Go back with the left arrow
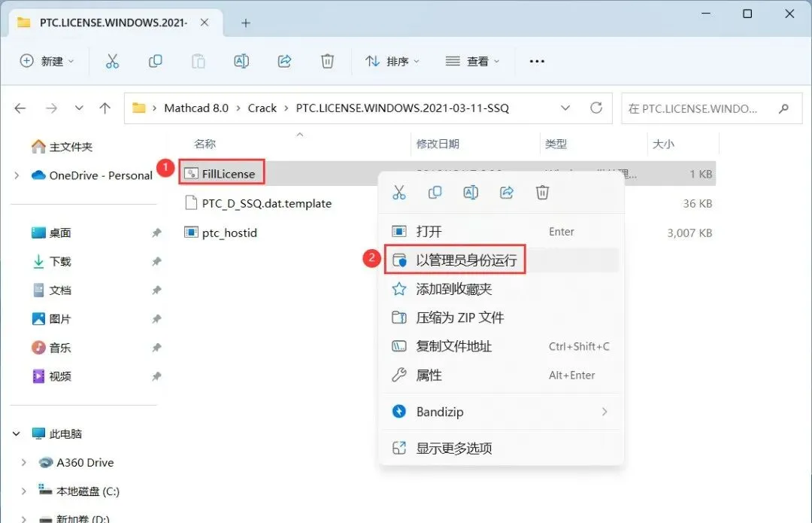Image resolution: width=812 pixels, height=523 pixels. 20,108
